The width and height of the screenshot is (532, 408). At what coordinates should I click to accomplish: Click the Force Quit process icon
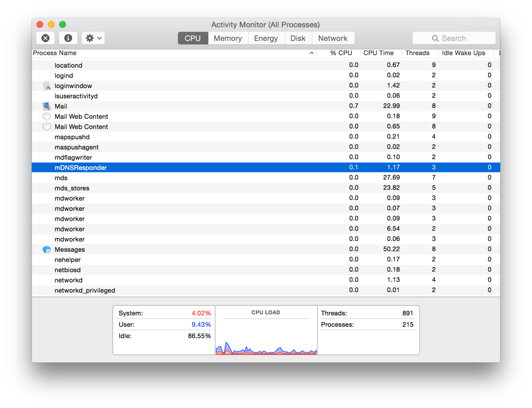46,38
